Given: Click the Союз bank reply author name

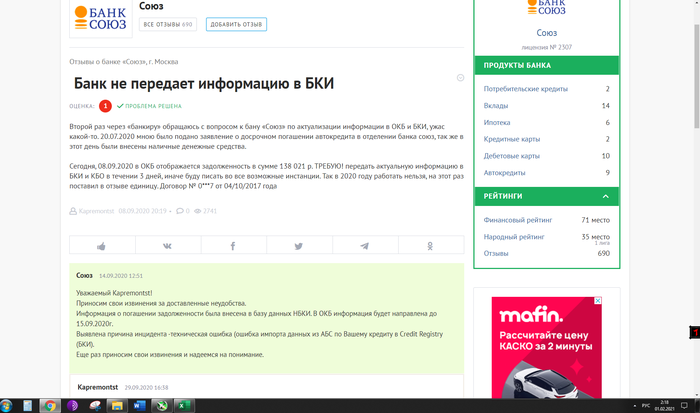Looking at the screenshot, I should click(x=84, y=275).
